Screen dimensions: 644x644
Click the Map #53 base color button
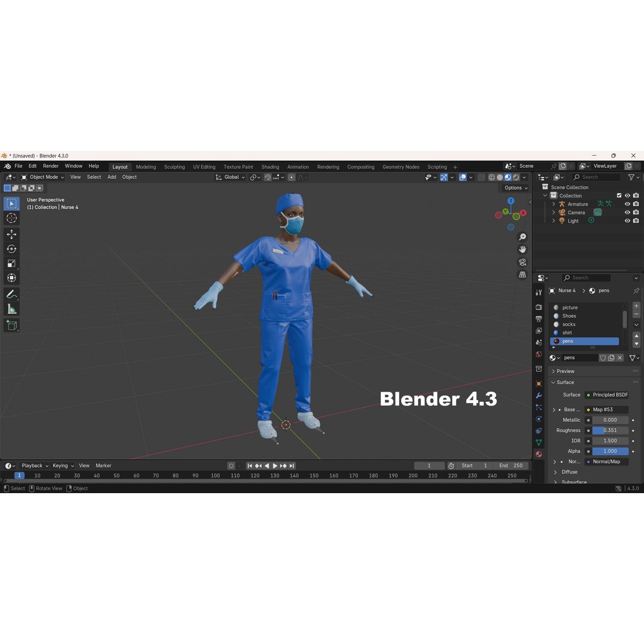click(x=606, y=410)
